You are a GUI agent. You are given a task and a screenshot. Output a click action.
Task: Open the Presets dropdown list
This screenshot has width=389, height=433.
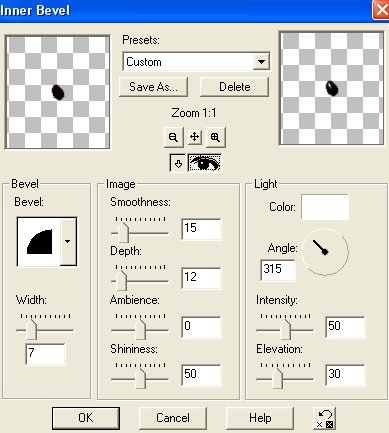[x=261, y=62]
